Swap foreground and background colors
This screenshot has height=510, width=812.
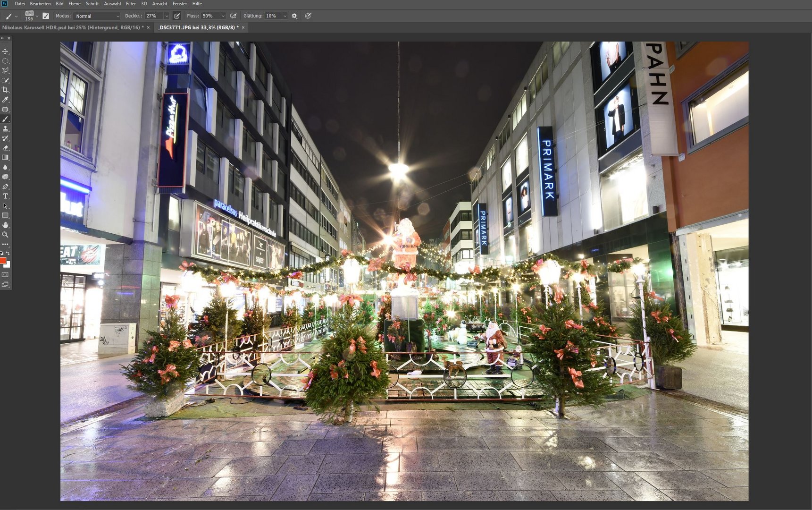coord(8,253)
